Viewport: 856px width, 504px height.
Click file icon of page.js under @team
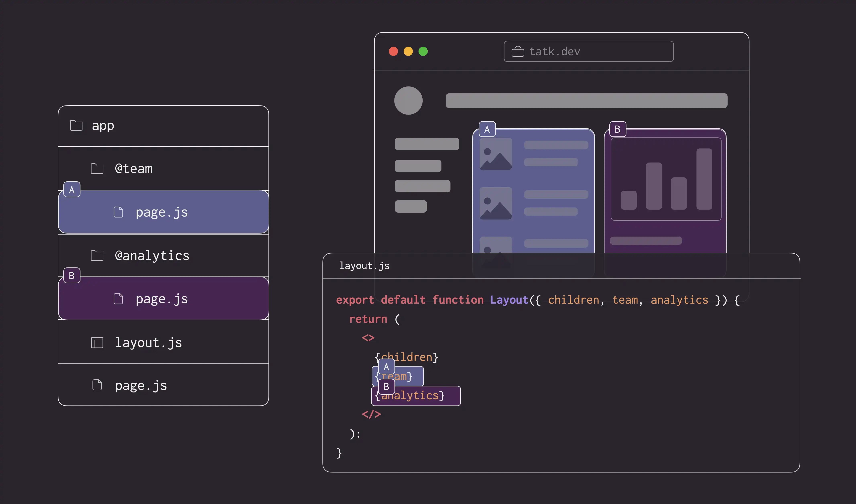tap(118, 212)
